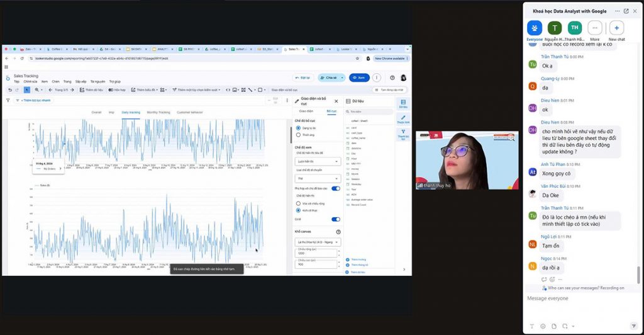Click the redo arrow in Looker toolbar

pos(17,89)
